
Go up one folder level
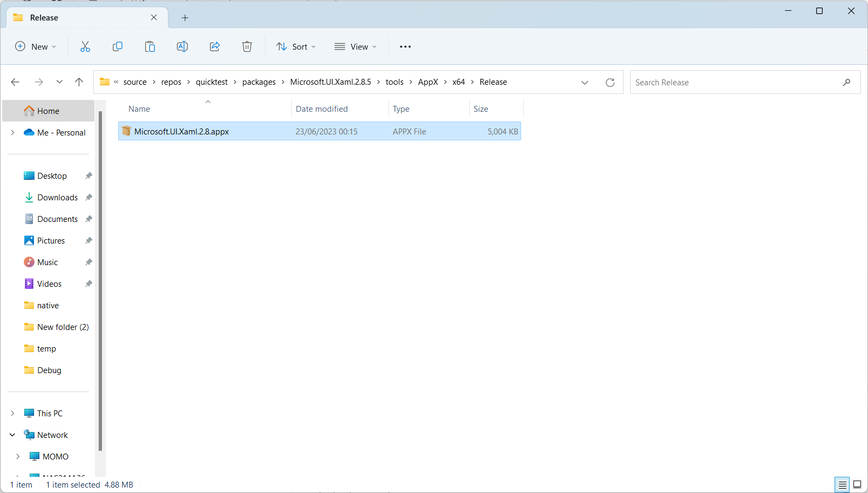79,82
